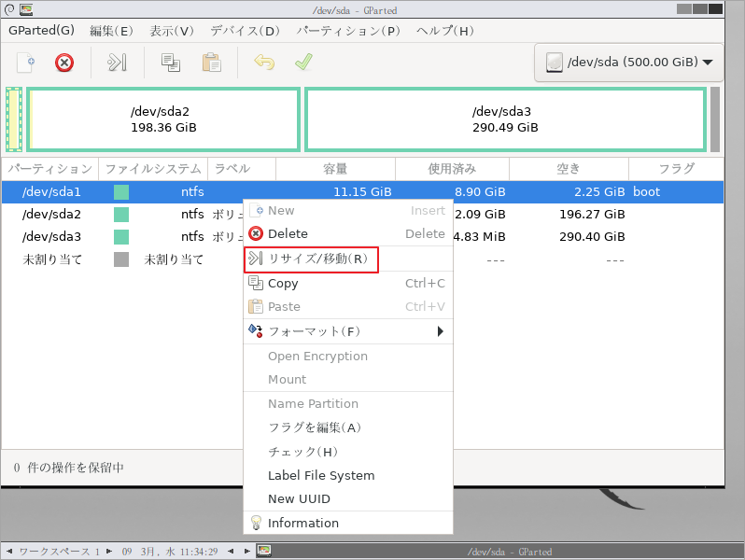
Task: Click the 290.40 GiB free value of sda3
Action: 592,236
